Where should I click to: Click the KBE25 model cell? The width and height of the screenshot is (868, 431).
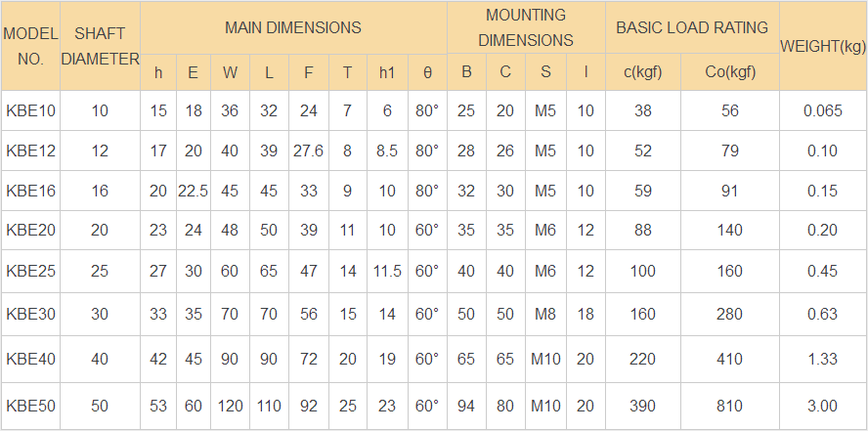point(31,271)
